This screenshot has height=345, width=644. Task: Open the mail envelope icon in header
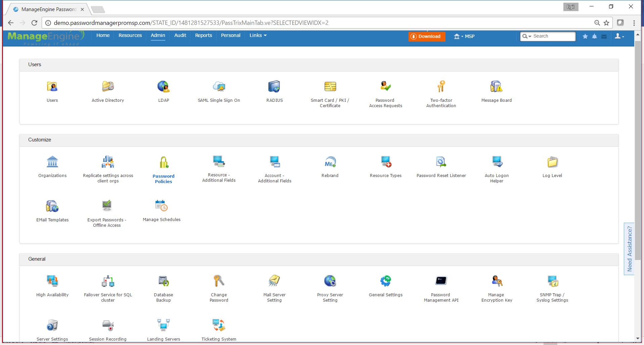point(604,37)
